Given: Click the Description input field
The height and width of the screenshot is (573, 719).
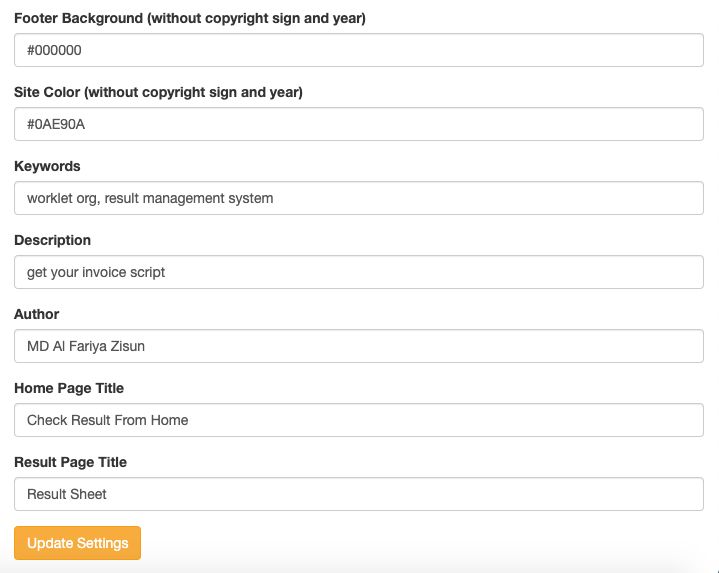Looking at the screenshot, I should (x=359, y=272).
